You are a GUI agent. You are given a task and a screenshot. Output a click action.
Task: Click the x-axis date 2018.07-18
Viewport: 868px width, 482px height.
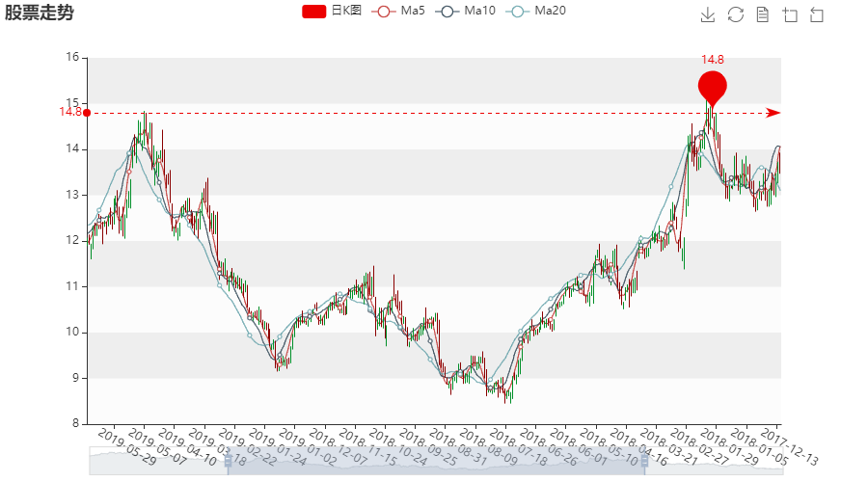point(519,446)
